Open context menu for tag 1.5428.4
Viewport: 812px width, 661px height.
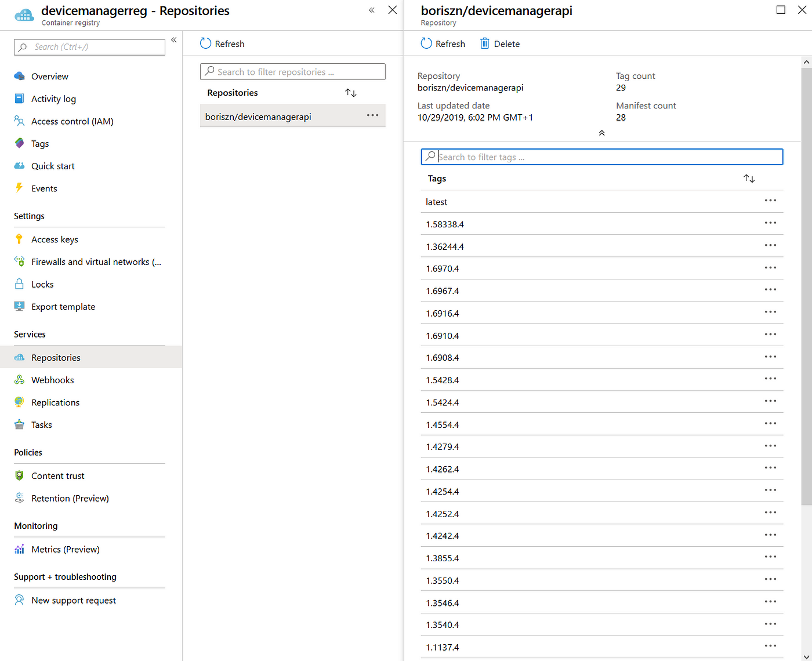pos(770,379)
